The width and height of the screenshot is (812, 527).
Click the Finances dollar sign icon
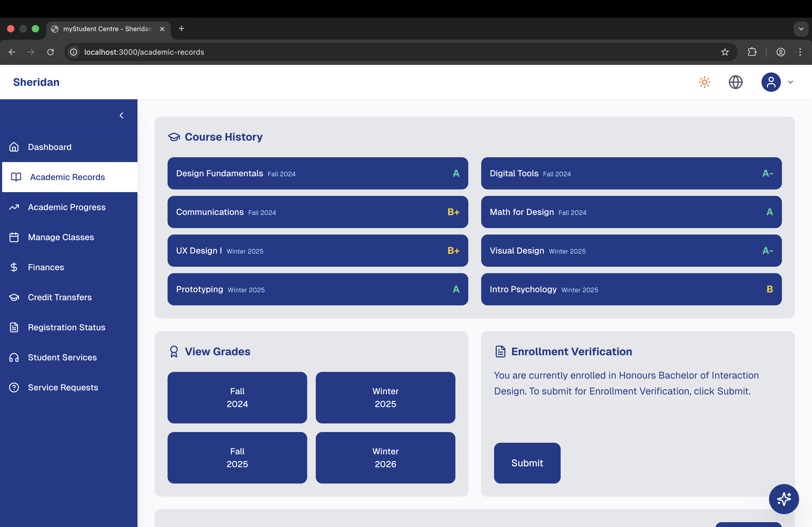point(14,267)
